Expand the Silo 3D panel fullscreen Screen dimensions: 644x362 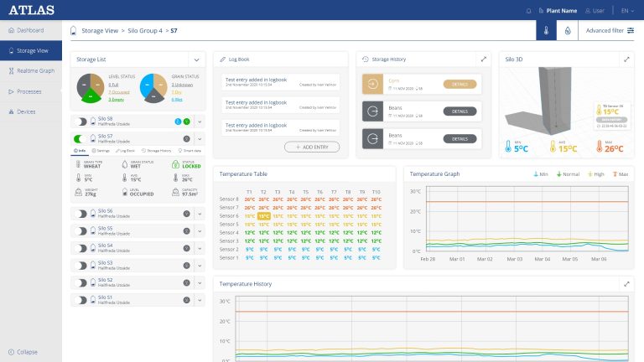pos(627,59)
